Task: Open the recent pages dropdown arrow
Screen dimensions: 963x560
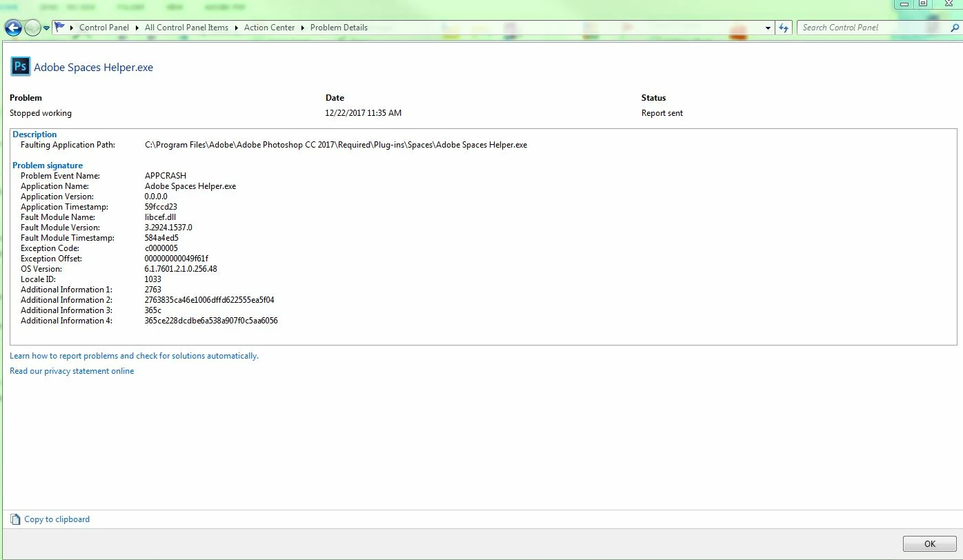Action: [x=46, y=28]
